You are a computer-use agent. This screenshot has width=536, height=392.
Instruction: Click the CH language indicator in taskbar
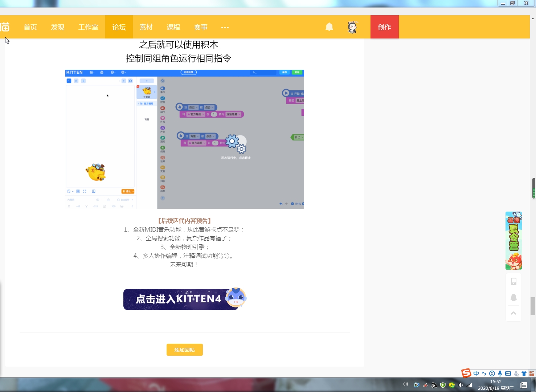(406, 384)
